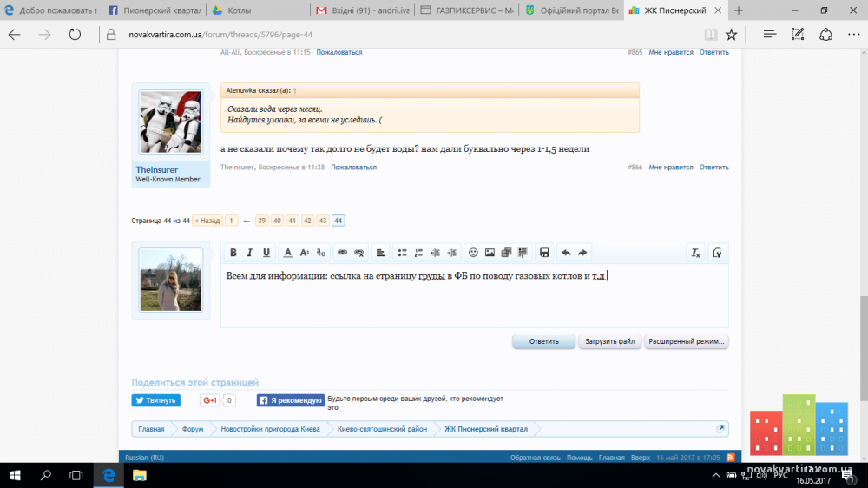
Task: Add the page to favorites star
Action: pyautogui.click(x=731, y=35)
